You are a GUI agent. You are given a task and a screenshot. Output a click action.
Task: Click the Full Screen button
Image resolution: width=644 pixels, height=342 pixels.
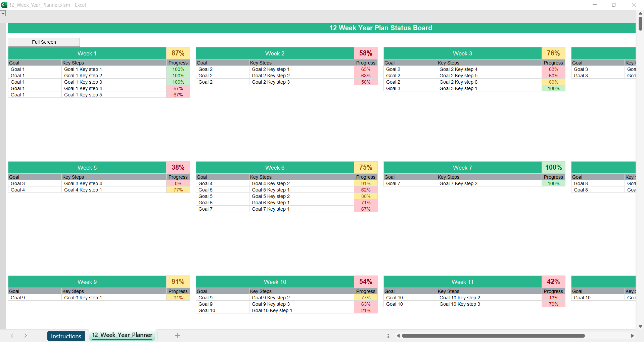pos(44,42)
